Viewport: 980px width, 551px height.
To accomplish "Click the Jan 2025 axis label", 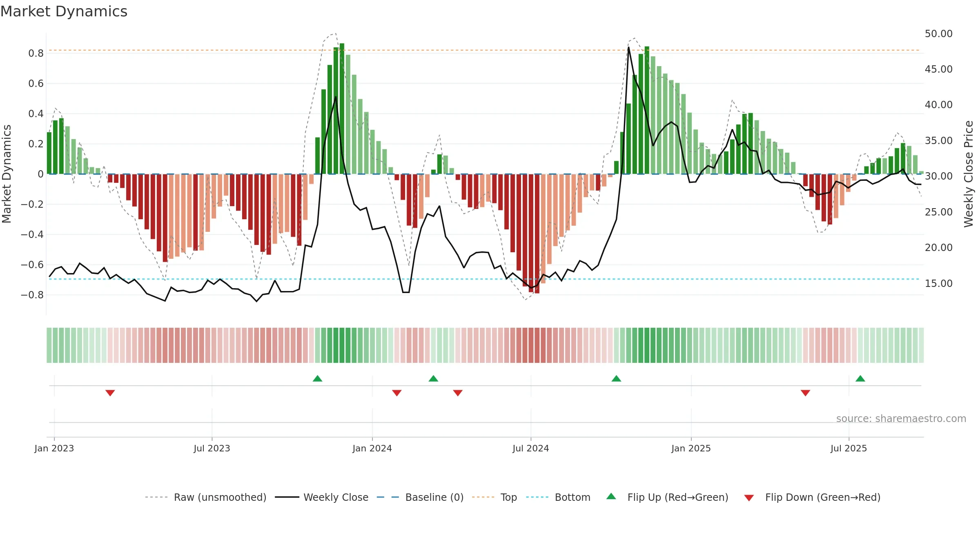I will (x=691, y=448).
